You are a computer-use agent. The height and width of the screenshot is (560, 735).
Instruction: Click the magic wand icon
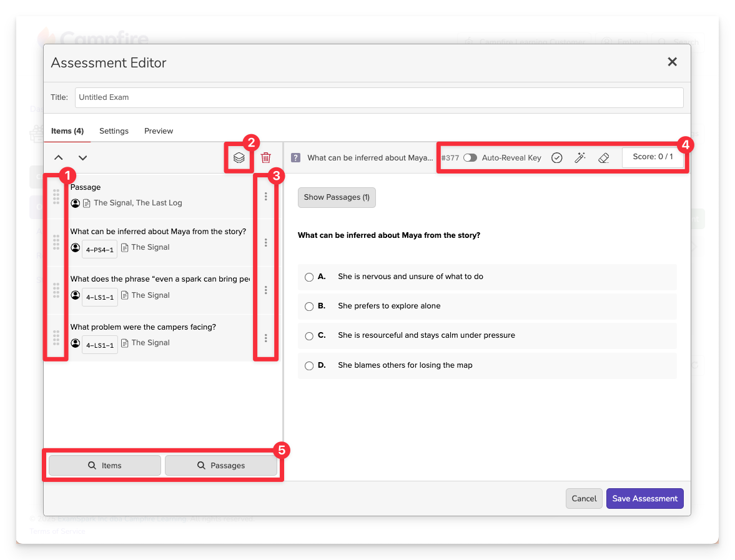click(x=580, y=158)
